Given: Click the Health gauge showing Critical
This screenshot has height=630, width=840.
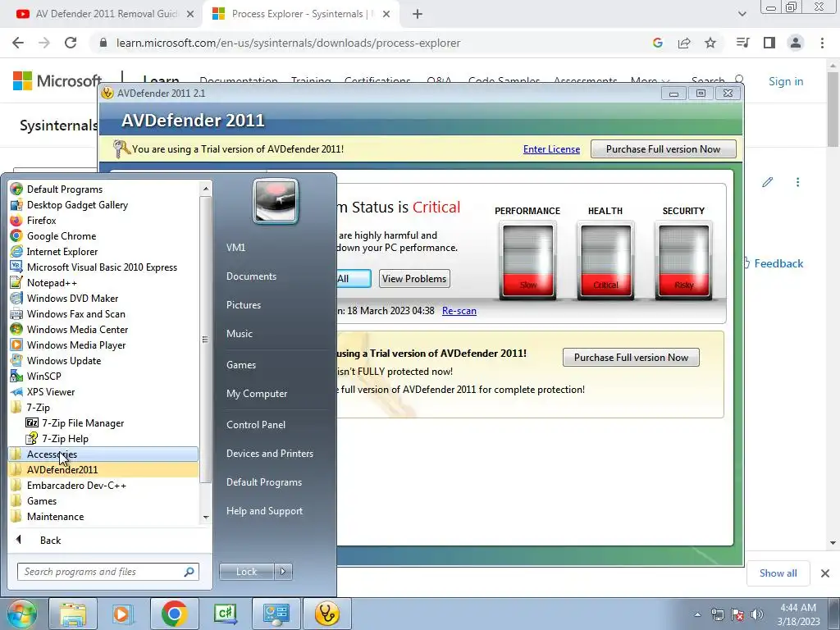Looking at the screenshot, I should coord(605,260).
